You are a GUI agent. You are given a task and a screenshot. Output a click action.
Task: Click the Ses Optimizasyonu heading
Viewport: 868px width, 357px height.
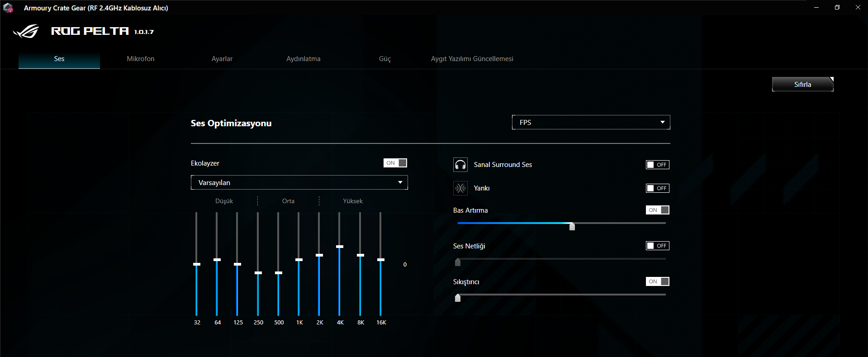pos(231,123)
